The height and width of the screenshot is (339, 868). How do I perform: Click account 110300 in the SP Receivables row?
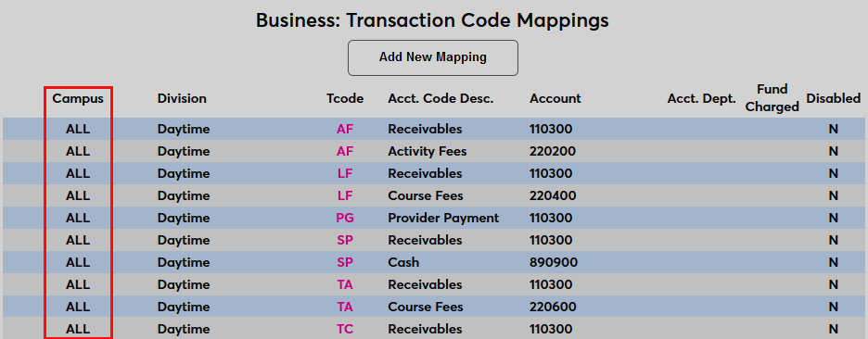click(551, 240)
